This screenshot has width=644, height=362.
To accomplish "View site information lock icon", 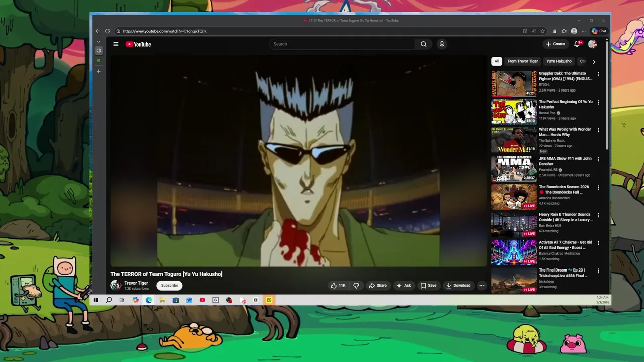I will point(118,31).
